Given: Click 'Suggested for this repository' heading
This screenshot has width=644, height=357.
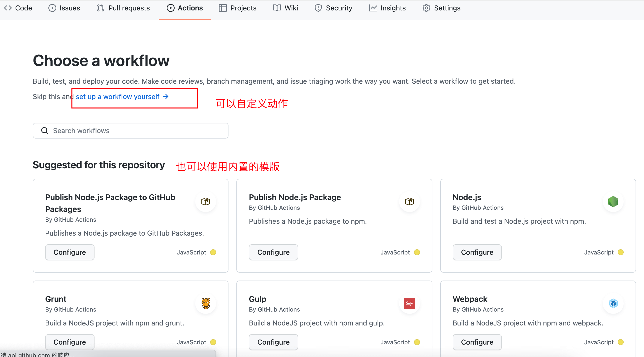Looking at the screenshot, I should click(x=99, y=165).
